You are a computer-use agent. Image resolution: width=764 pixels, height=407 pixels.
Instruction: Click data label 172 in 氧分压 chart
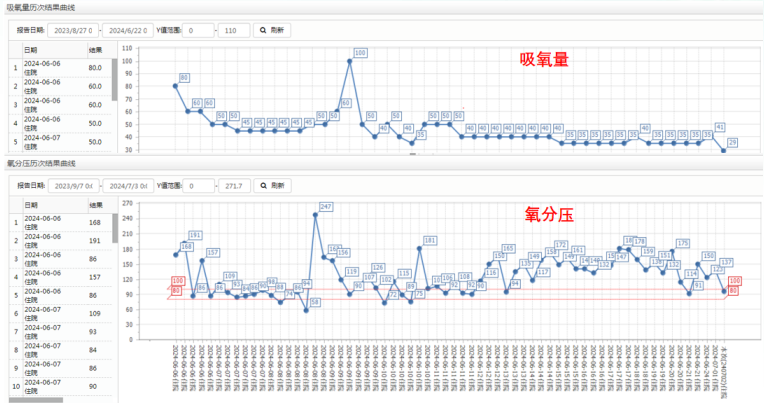tap(561, 245)
